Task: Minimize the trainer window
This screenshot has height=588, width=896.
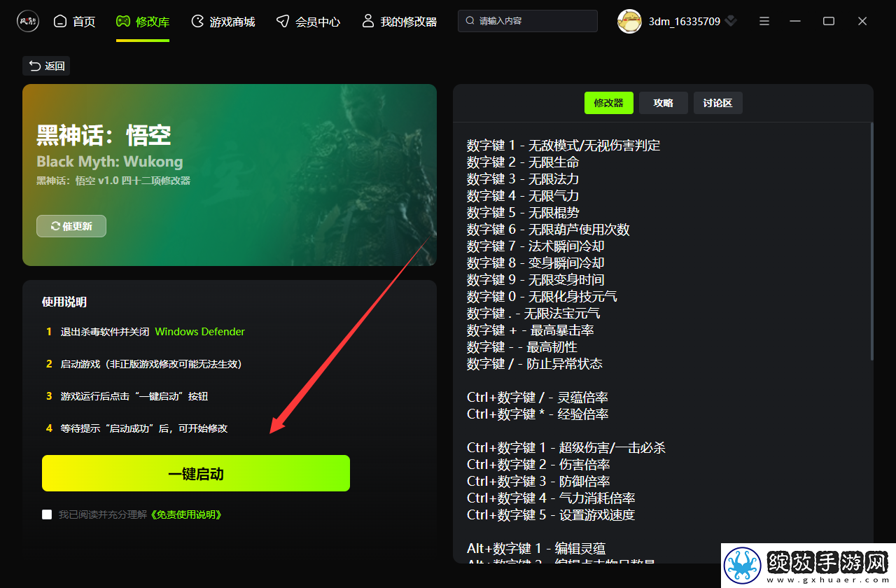Action: click(x=797, y=21)
